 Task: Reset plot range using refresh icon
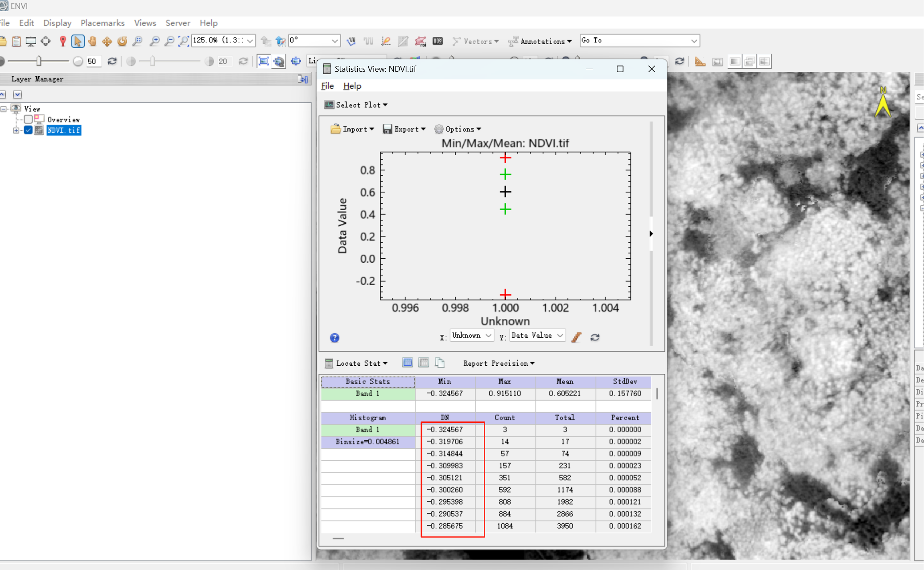point(595,337)
